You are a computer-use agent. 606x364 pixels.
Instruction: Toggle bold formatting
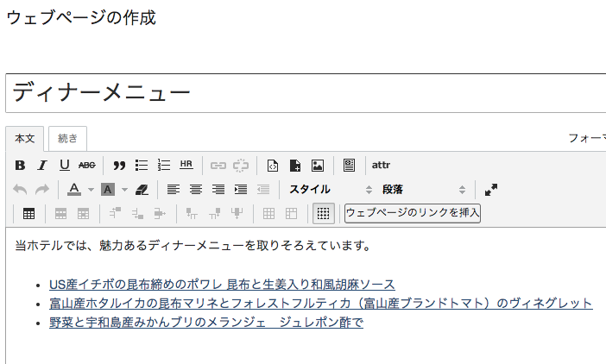tap(20, 166)
